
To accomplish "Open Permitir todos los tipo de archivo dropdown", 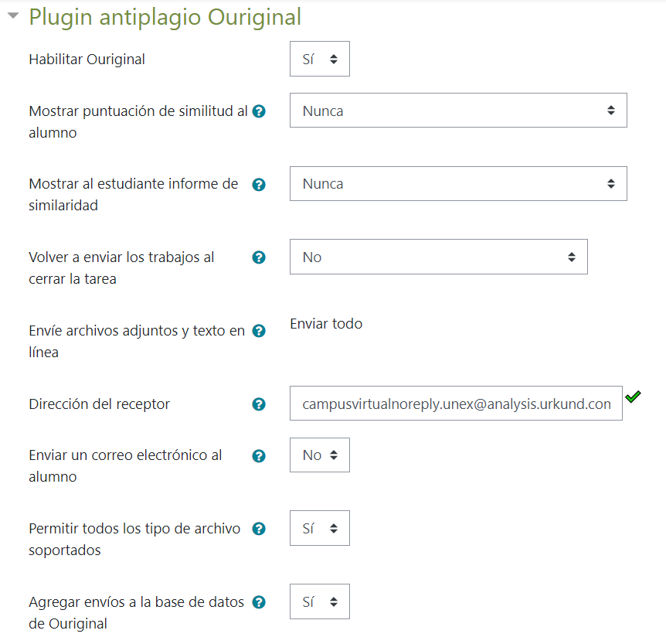I will [319, 529].
